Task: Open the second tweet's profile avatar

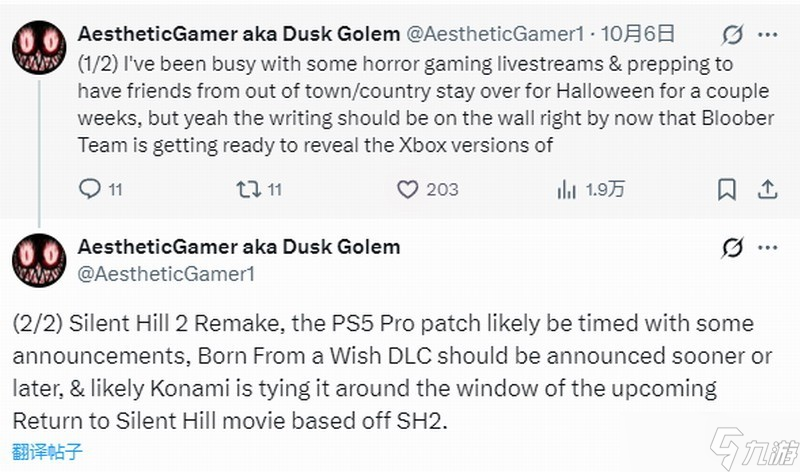Action: tap(39, 261)
